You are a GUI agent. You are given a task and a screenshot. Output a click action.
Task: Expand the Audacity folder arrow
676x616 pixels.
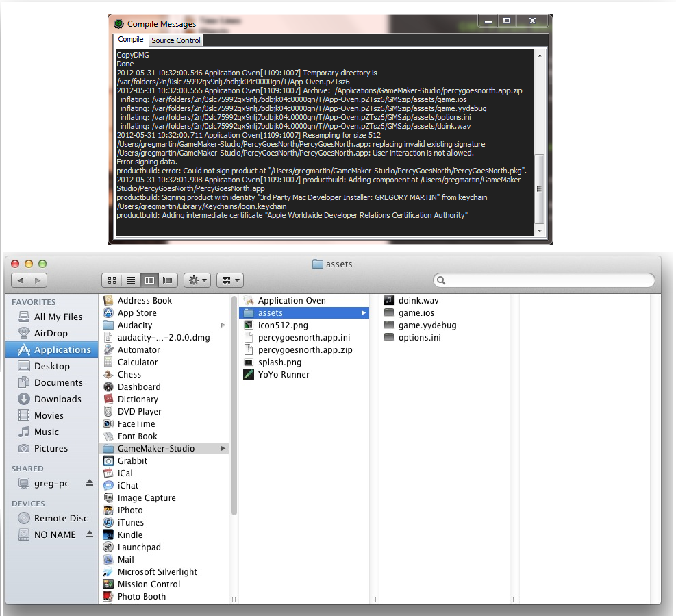223,325
